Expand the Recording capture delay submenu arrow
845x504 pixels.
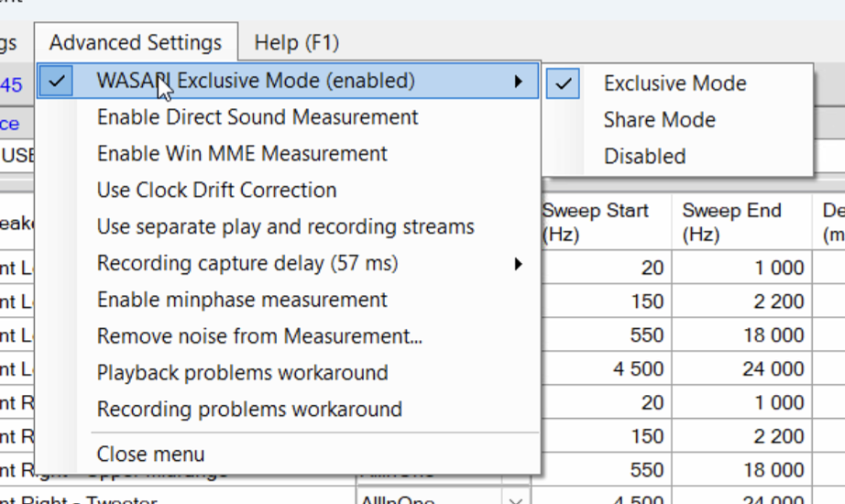point(519,264)
